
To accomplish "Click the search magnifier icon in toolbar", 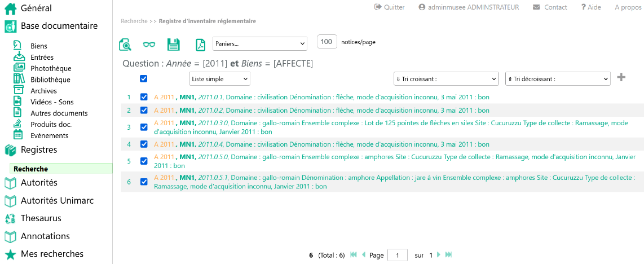I will pos(125,44).
